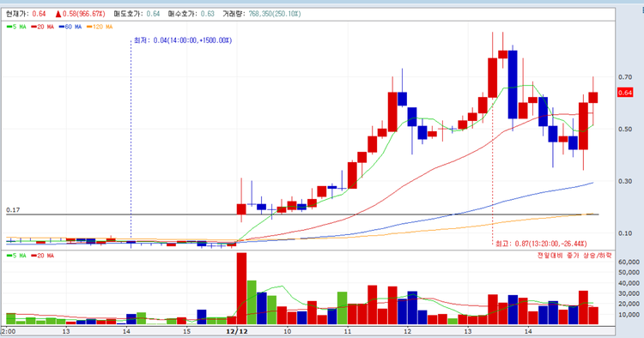Click the 0.10 price axis label

coord(625,233)
